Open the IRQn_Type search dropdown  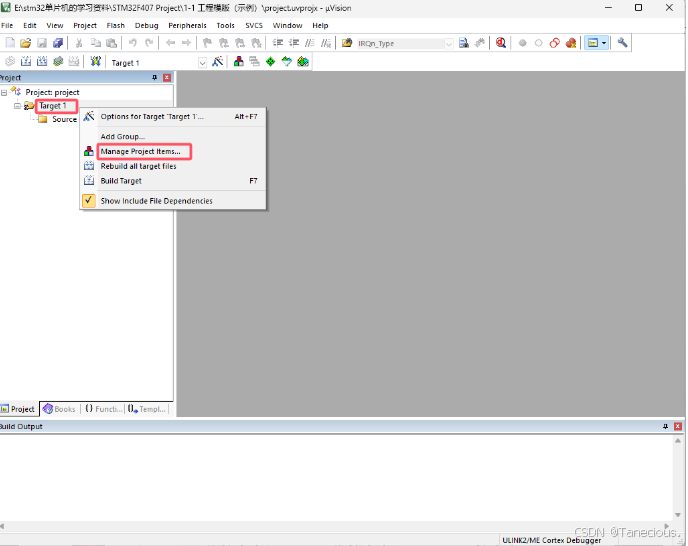448,43
